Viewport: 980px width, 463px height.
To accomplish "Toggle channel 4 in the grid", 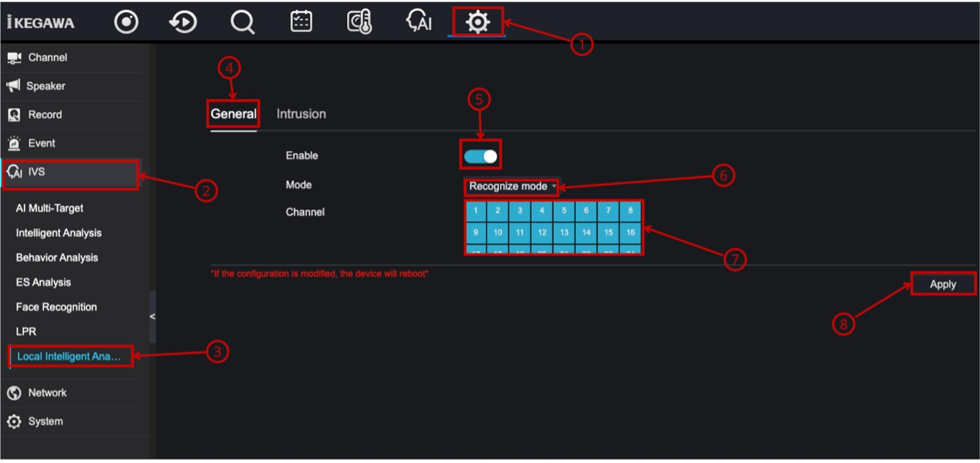I will (542, 211).
